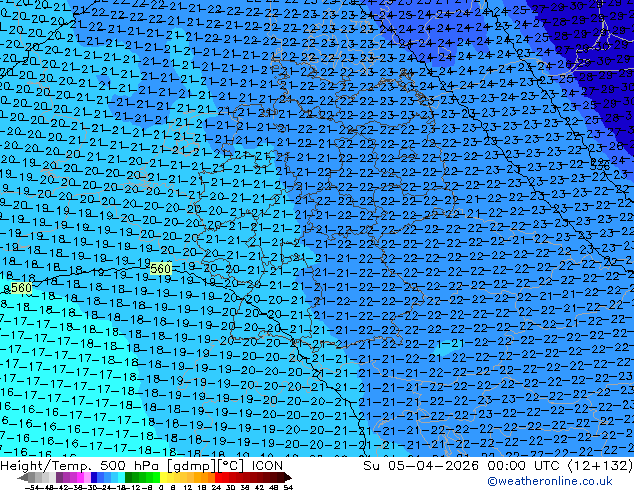634x490 pixels.
Task: Pick the dark purple swatch in the legend
Action: (59, 477)
